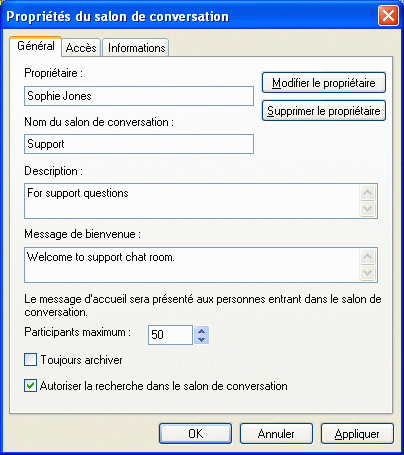Click inside the Description text box
Viewport: 404px width, 455px height.
[x=192, y=201]
